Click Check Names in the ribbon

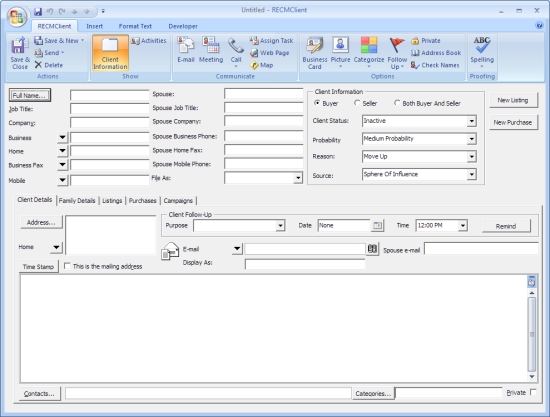point(435,65)
